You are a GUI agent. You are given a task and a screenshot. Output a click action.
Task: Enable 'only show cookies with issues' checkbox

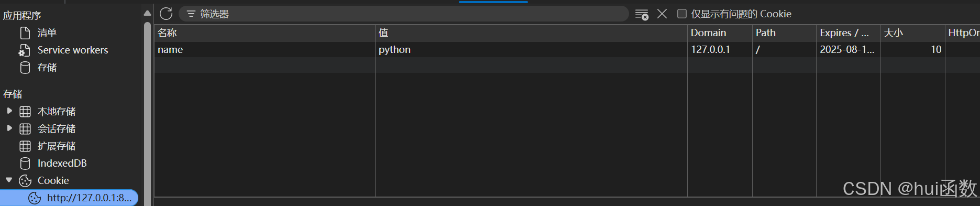point(681,14)
